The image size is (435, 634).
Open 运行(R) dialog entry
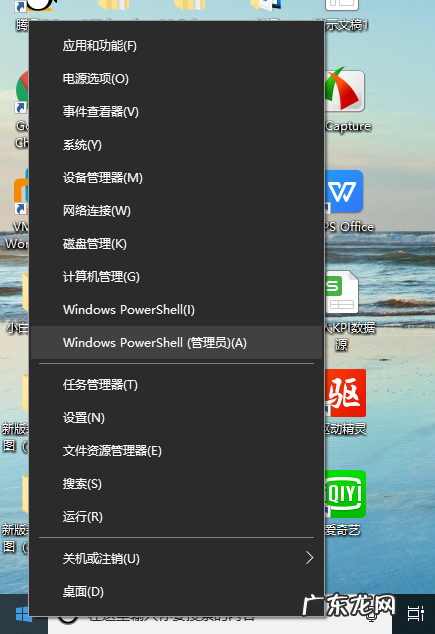177,517
